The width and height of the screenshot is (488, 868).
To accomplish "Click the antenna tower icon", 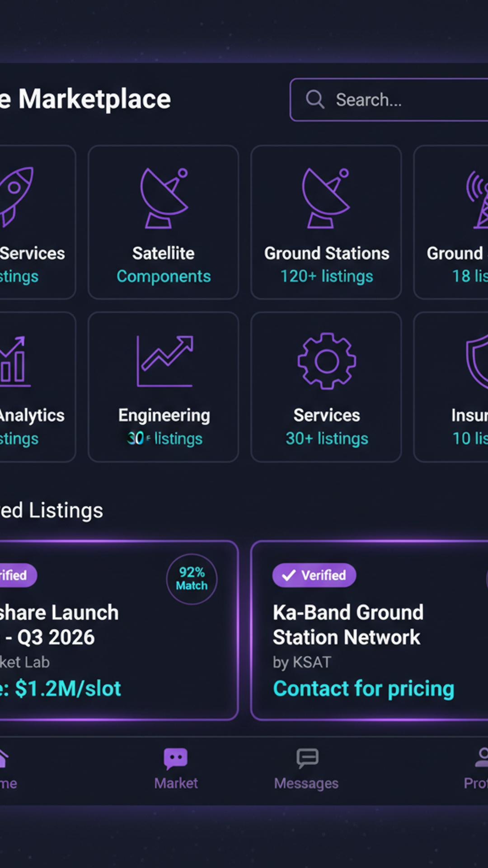I will coord(479,199).
